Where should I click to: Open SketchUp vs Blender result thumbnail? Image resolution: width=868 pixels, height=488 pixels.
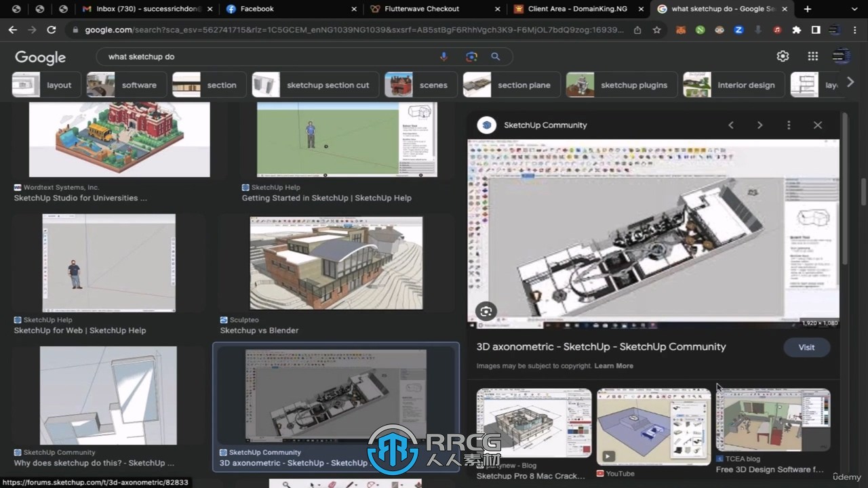[336, 263]
